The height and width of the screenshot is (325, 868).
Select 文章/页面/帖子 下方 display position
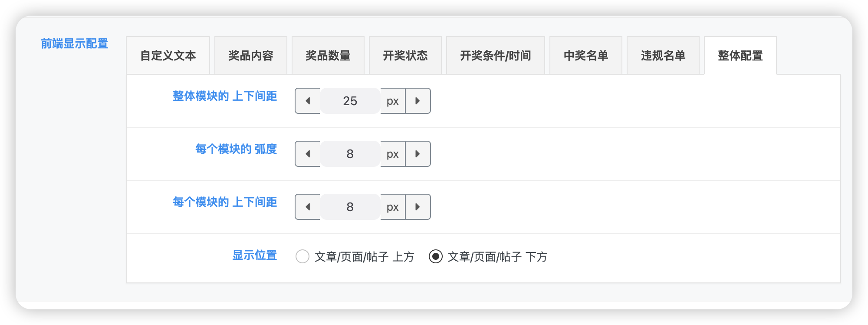point(436,256)
